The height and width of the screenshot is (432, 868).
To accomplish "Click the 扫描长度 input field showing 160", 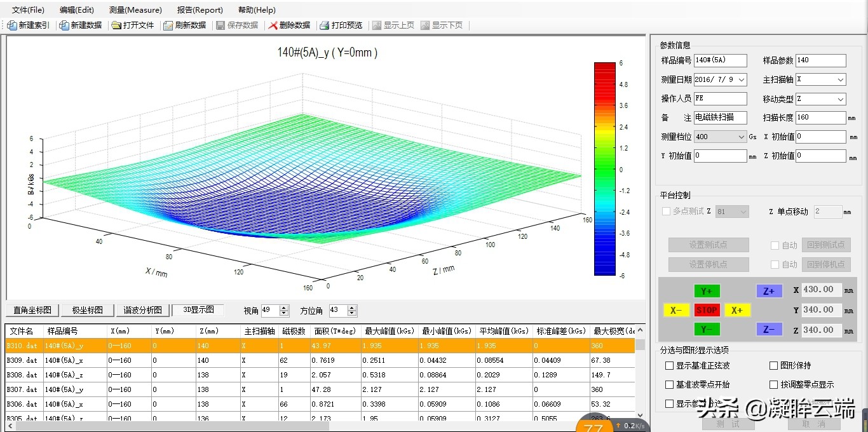I will [820, 117].
